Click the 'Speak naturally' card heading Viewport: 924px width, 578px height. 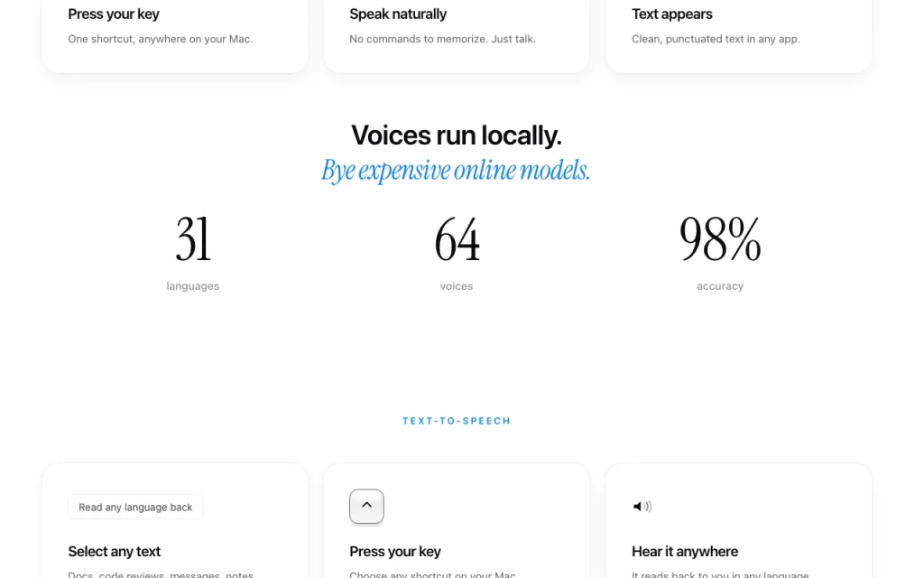[x=398, y=14]
